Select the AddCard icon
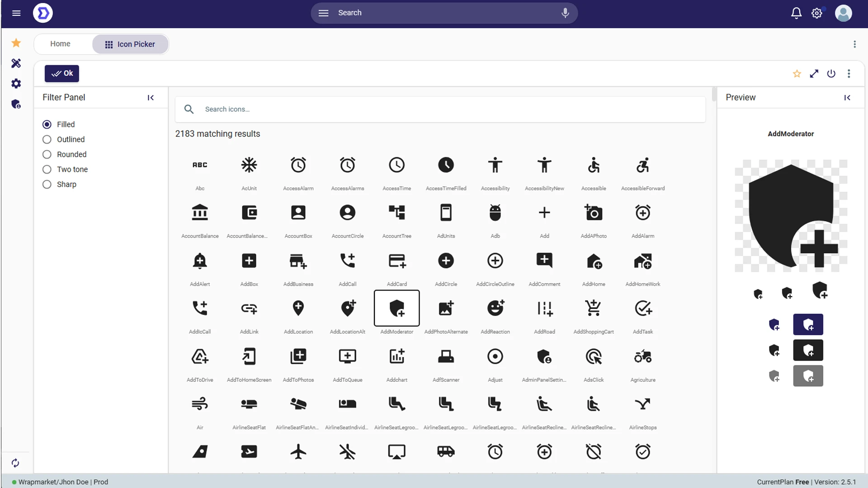868x488 pixels. 397,261
